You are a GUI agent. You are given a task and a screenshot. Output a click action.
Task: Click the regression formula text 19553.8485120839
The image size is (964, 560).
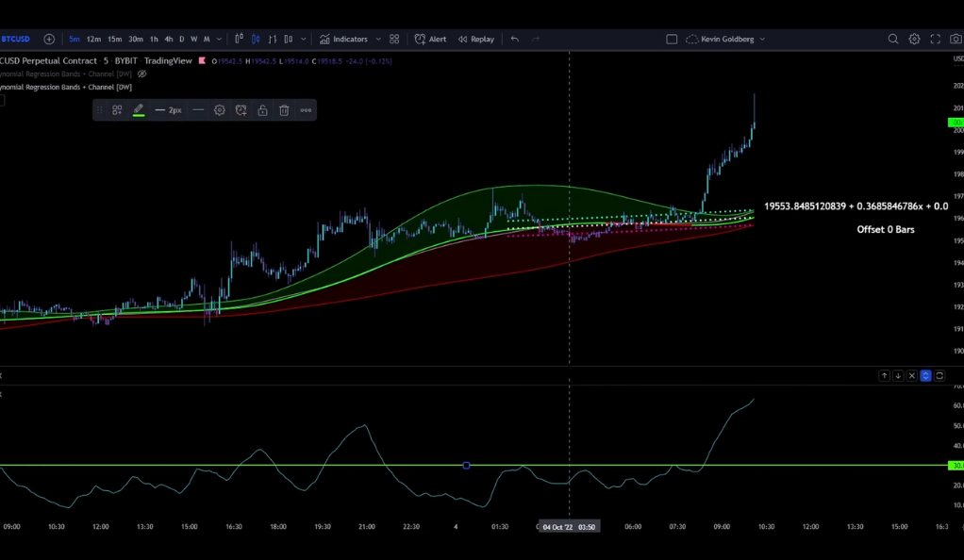pos(856,206)
